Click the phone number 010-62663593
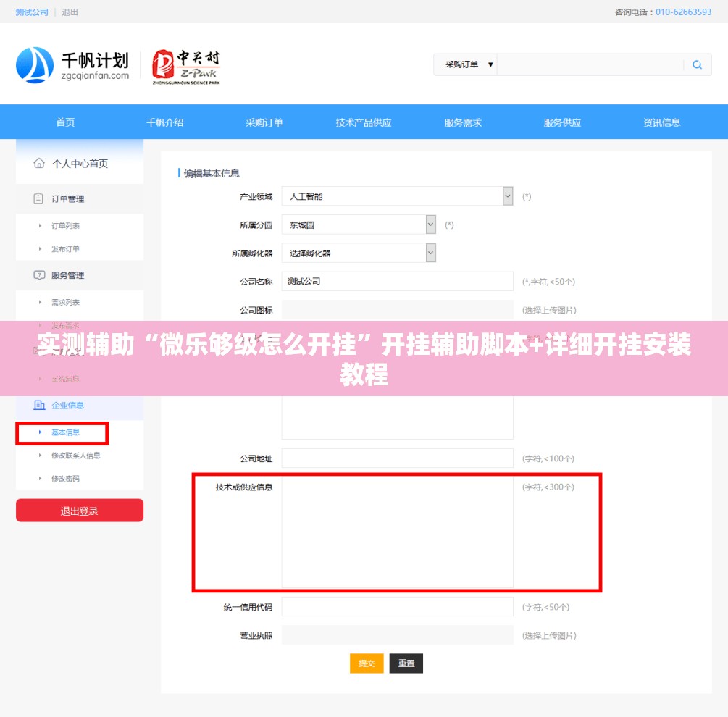Screen dimensions: 728x717 683,12
